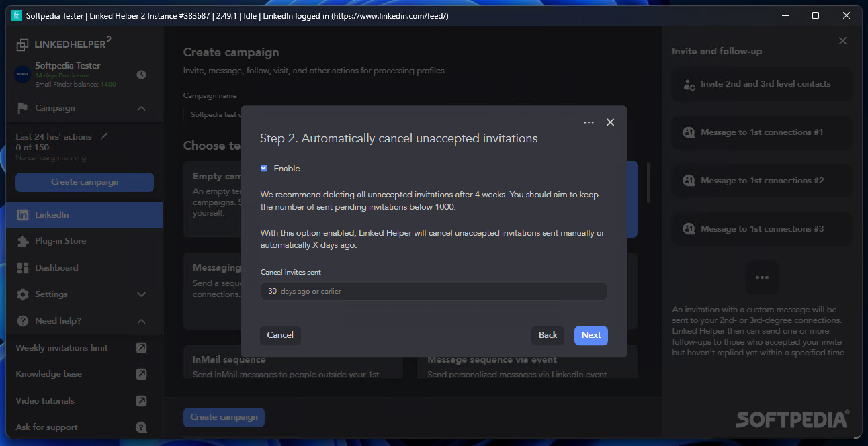Proceed with the Next button

click(591, 335)
